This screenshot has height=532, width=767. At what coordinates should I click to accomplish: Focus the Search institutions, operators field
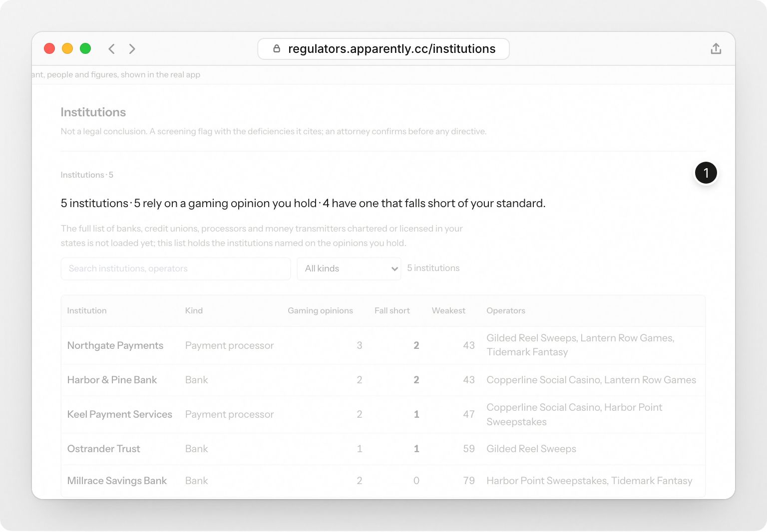pos(176,268)
